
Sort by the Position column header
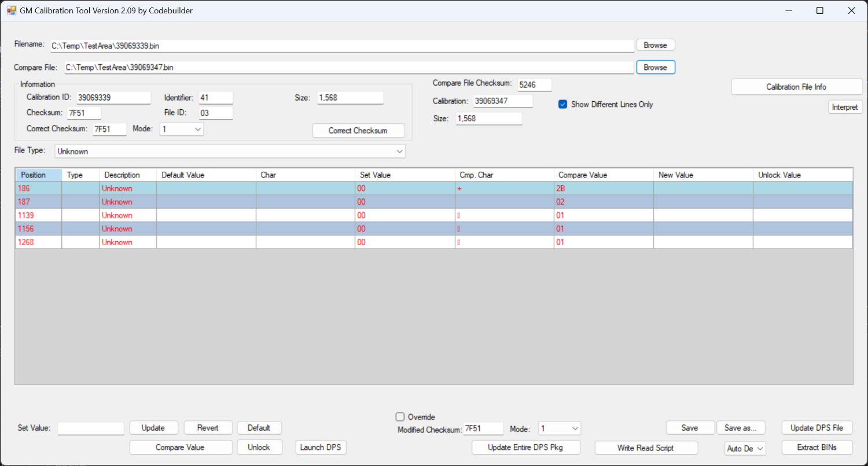coord(38,175)
